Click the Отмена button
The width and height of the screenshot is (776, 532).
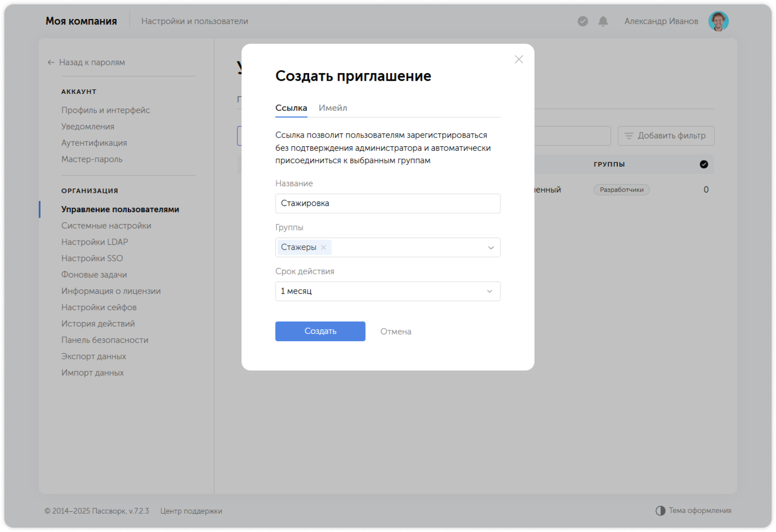pyautogui.click(x=395, y=331)
